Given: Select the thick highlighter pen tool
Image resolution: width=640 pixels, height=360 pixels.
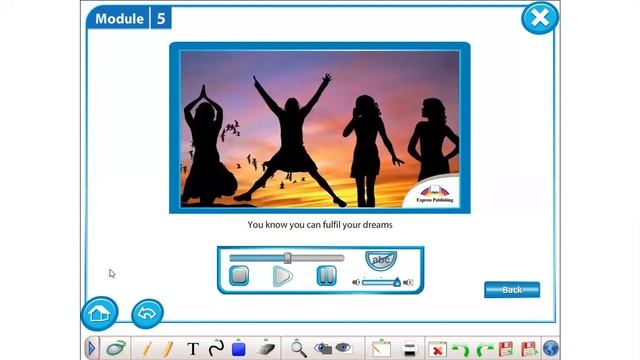Looking at the screenshot, I should (x=168, y=349).
